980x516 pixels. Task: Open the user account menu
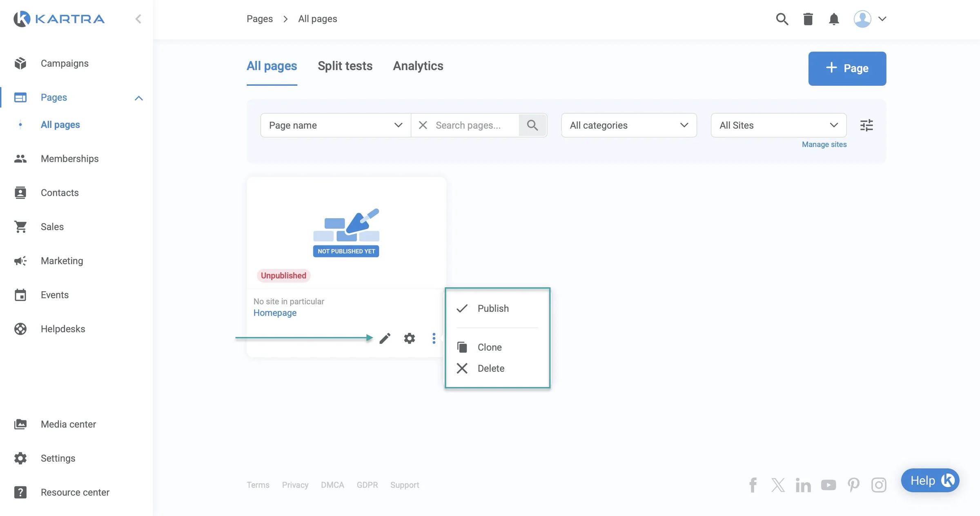(870, 19)
